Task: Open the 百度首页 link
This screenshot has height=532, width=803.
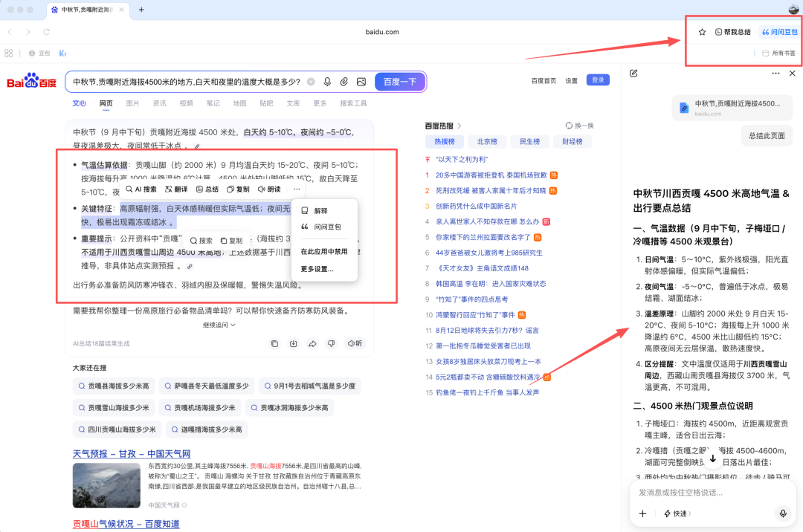Action: [x=544, y=81]
